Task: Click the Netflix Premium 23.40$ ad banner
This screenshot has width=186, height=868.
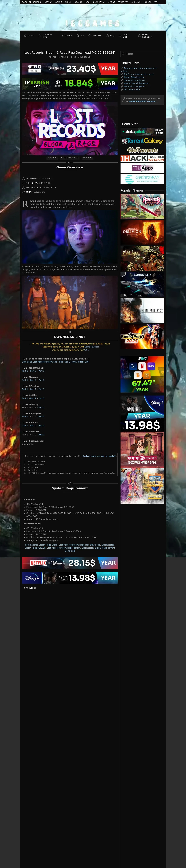Action: coord(70,69)
